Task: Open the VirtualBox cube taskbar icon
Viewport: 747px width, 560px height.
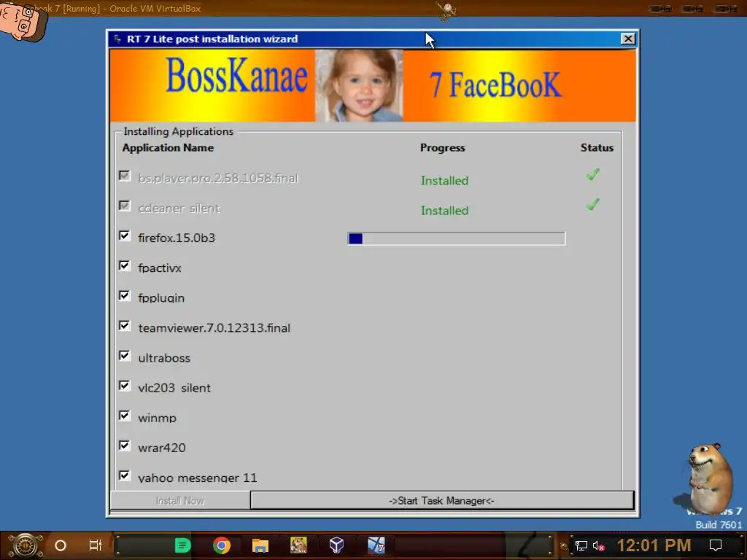Action: (x=337, y=545)
